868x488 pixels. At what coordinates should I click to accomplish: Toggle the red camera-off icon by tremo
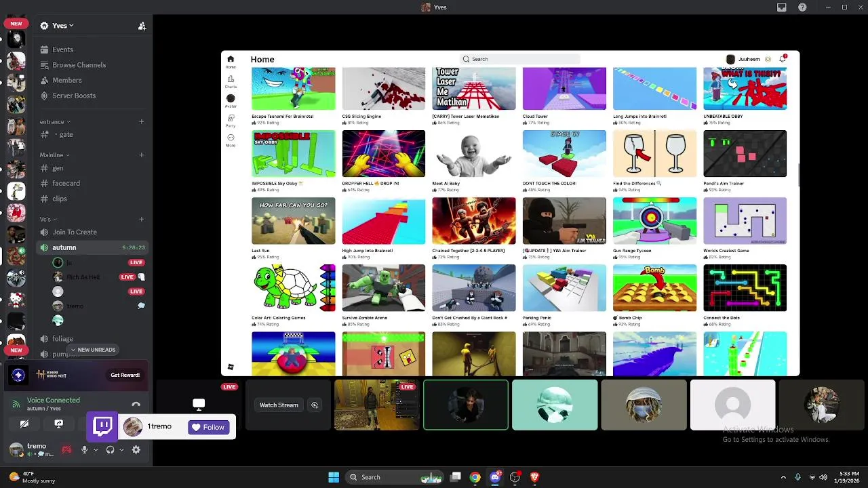(66, 449)
